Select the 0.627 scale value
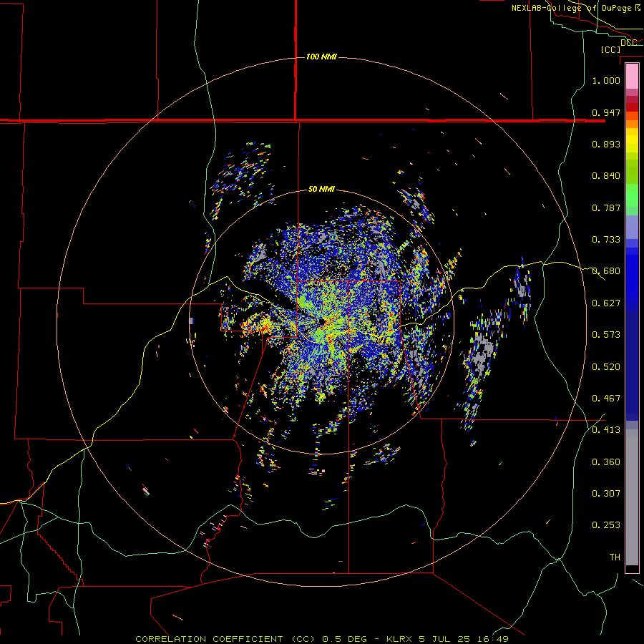 (606, 303)
